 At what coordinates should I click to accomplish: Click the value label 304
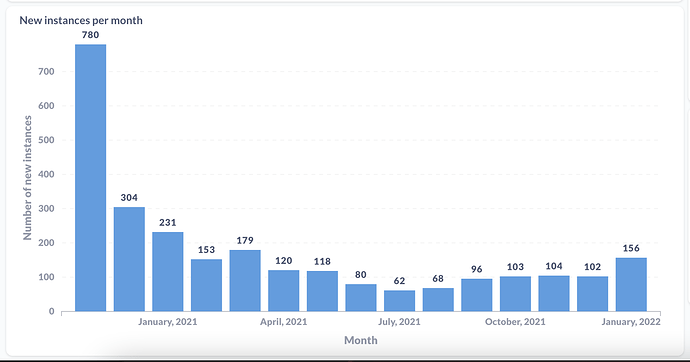(x=129, y=197)
